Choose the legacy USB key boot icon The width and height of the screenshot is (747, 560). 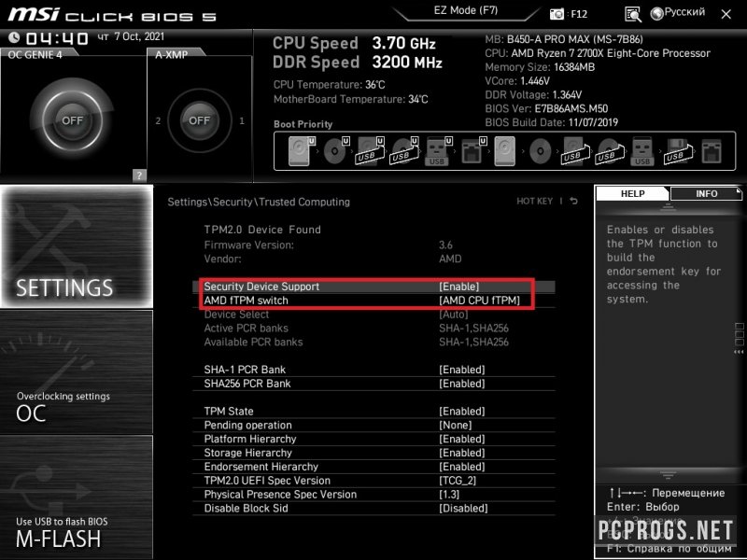(x=642, y=151)
